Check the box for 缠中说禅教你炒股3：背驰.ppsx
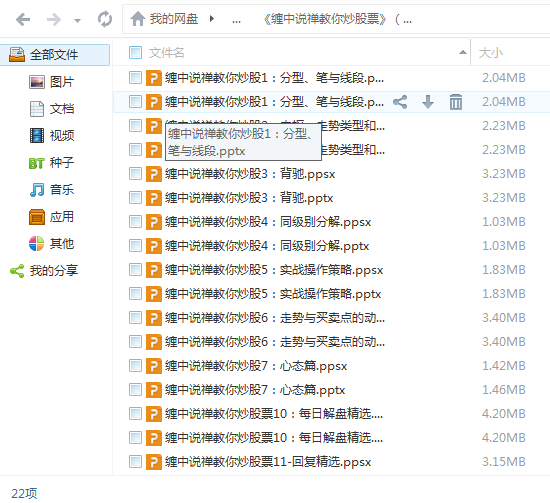This screenshot has width=550, height=503. click(x=135, y=174)
